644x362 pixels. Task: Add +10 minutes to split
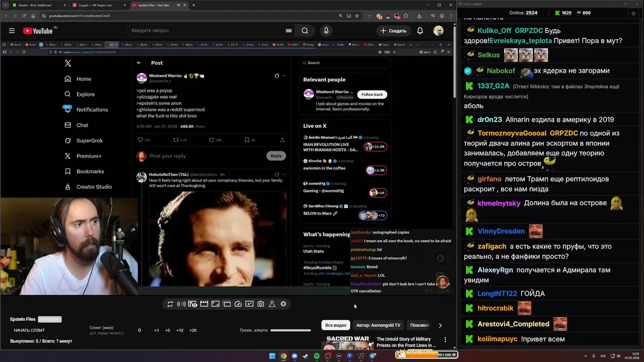[x=180, y=330]
